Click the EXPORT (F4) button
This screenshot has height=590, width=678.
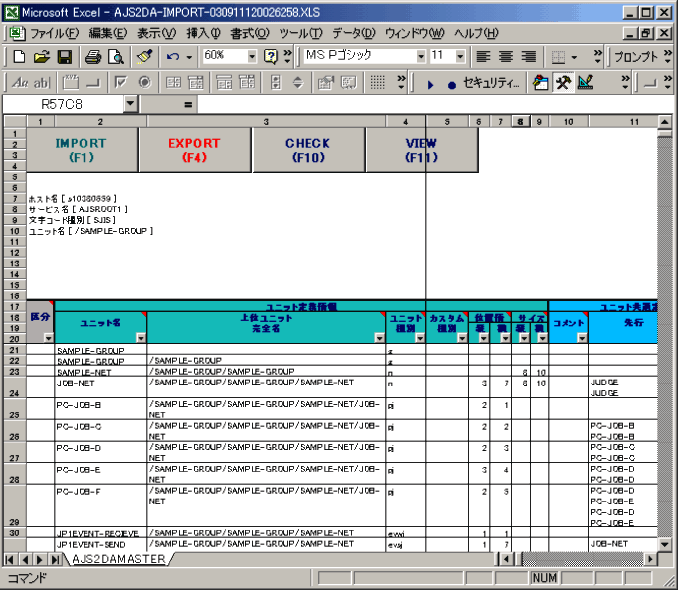click(x=195, y=150)
